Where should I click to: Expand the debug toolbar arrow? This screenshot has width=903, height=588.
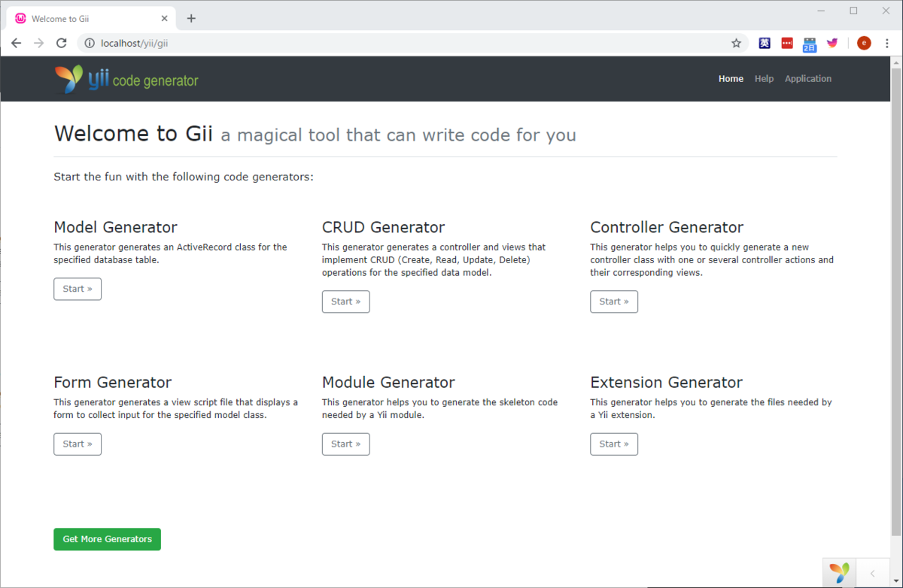click(x=873, y=573)
